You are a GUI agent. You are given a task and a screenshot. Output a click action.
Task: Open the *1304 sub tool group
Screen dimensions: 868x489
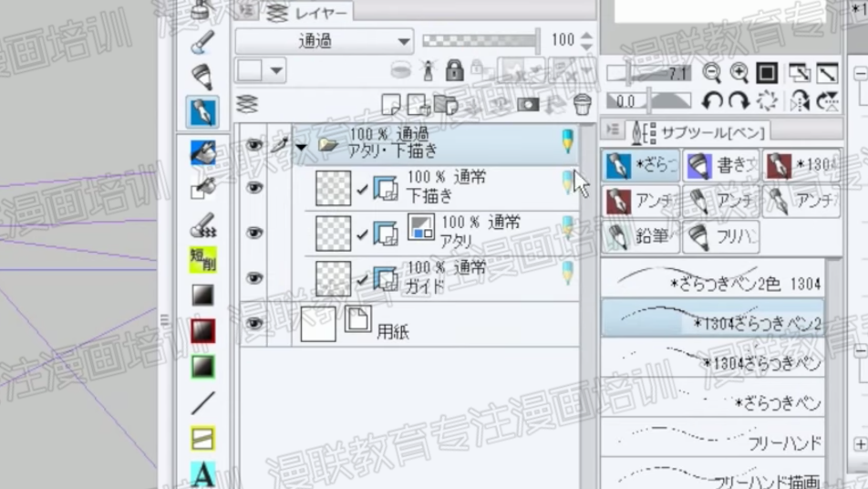tap(801, 165)
